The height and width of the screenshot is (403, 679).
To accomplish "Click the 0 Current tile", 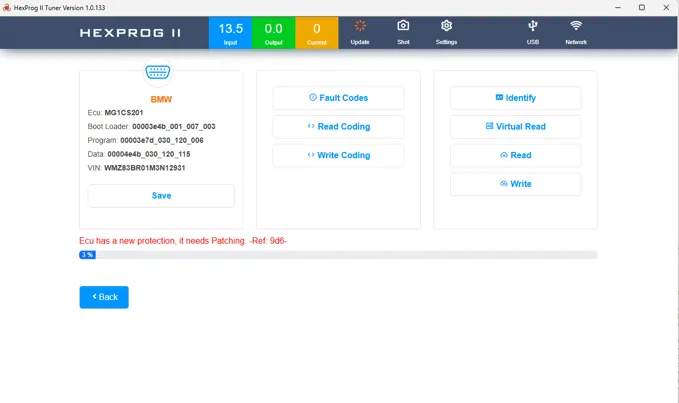I will pos(317,33).
